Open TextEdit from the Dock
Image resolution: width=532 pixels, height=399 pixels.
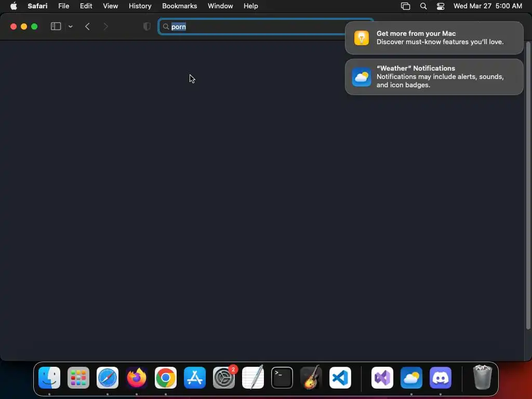tap(253, 377)
